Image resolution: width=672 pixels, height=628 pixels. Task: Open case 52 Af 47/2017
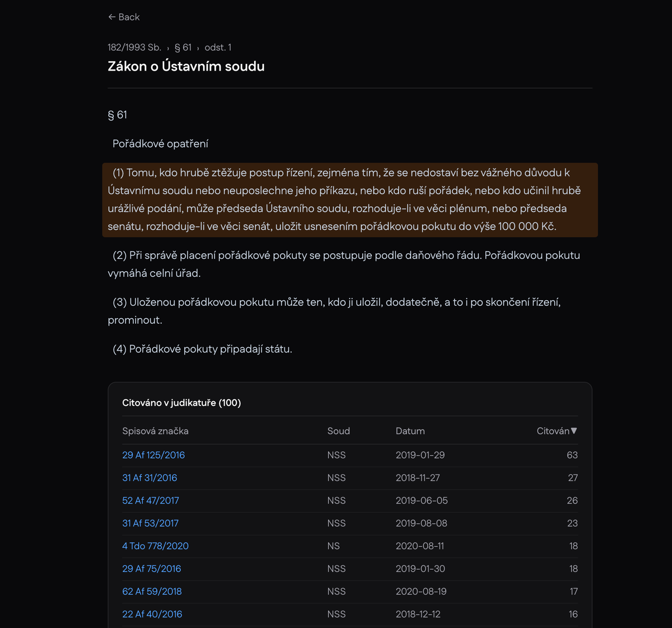point(151,500)
